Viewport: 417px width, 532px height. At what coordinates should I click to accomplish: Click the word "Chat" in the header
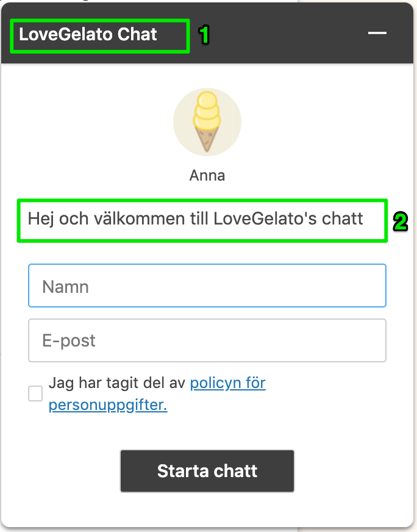(137, 35)
